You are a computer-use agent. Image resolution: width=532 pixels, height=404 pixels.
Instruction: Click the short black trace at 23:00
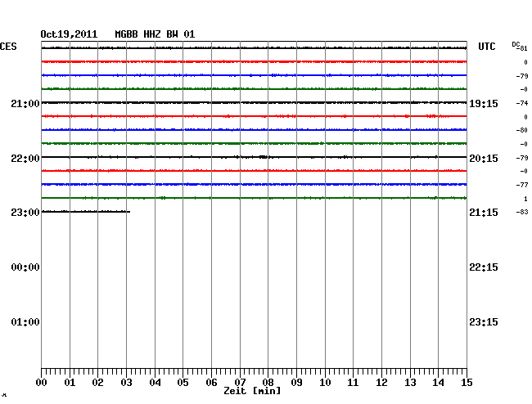(86, 212)
